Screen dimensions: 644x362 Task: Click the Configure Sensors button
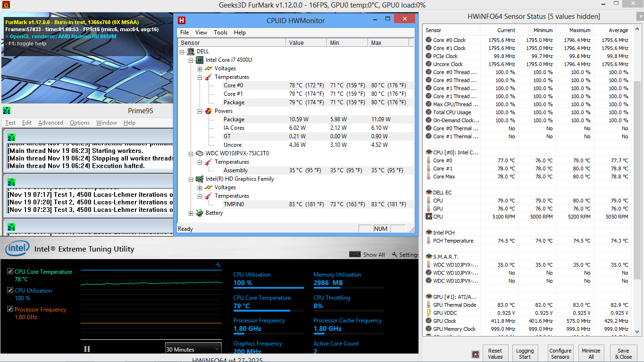point(560,354)
